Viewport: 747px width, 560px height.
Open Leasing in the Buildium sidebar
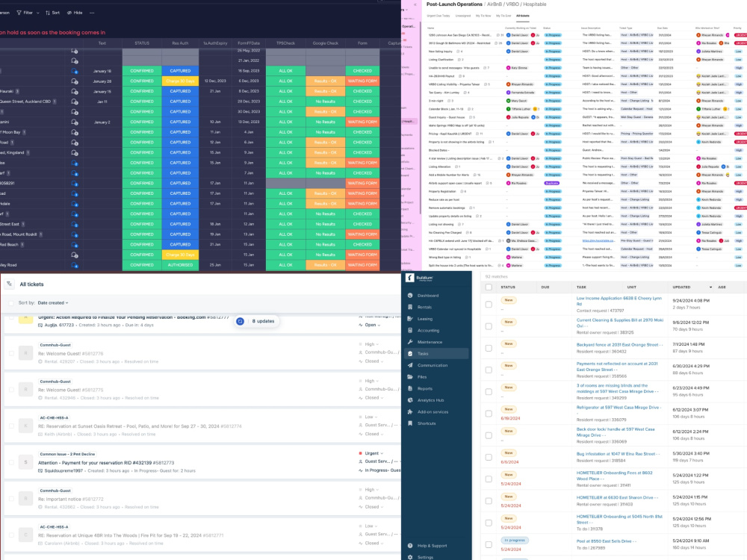click(x=424, y=319)
